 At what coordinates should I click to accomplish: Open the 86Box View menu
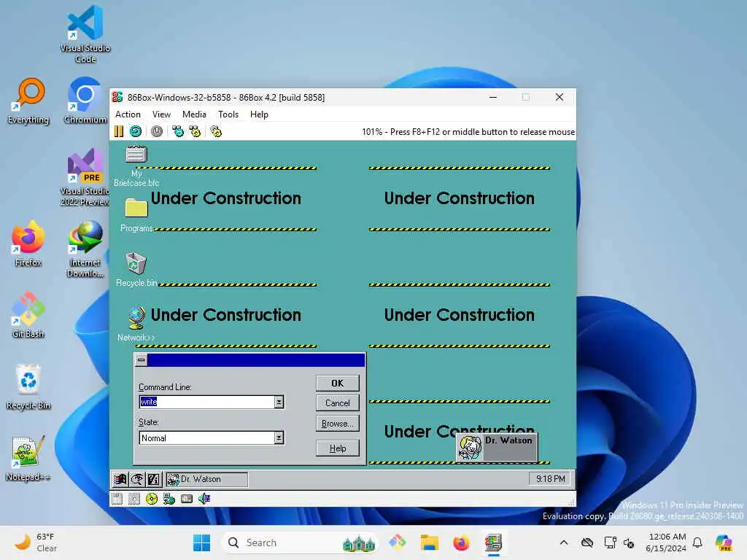(161, 114)
